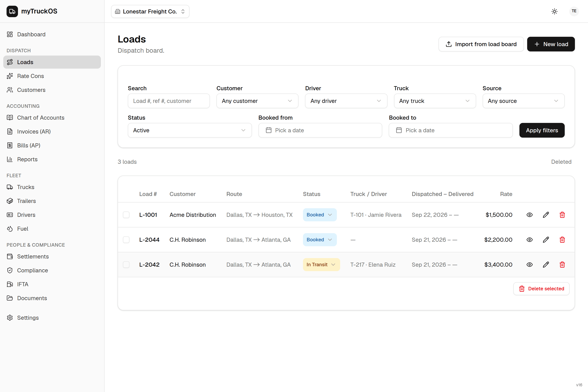Click Delete selected button

point(541,289)
